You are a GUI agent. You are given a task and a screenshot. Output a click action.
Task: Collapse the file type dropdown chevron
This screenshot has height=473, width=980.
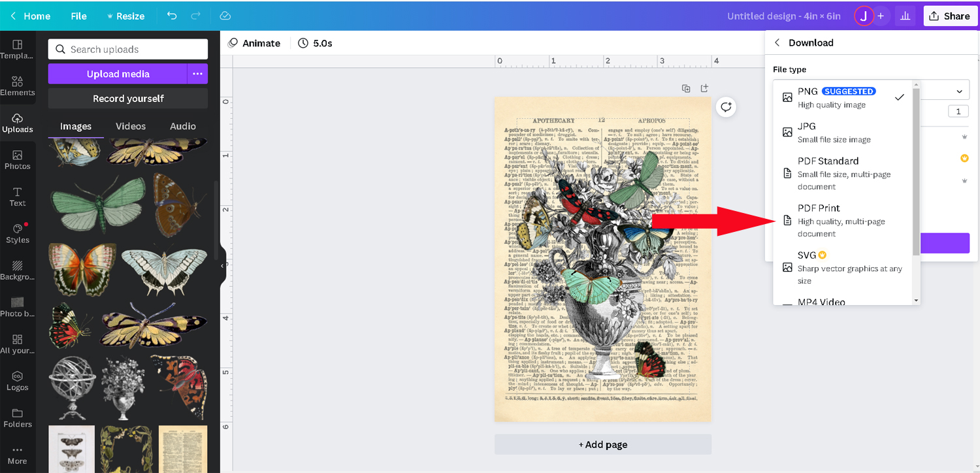[959, 91]
